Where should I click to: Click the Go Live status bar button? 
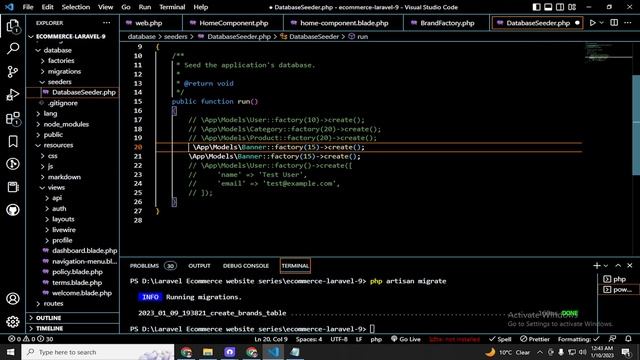(x=406, y=339)
